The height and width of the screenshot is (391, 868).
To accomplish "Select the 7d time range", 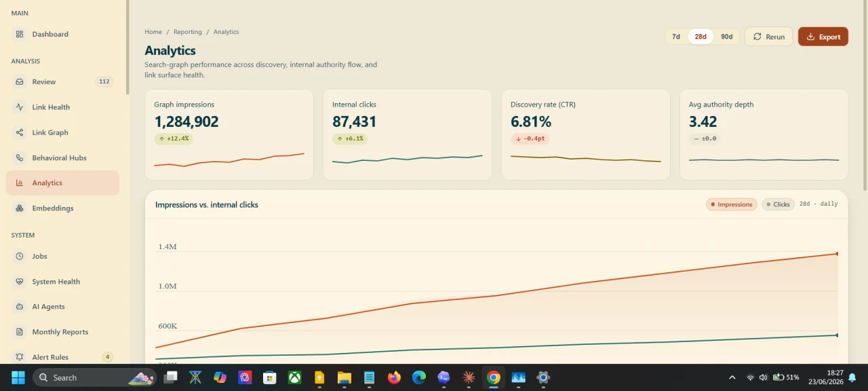I will [676, 37].
